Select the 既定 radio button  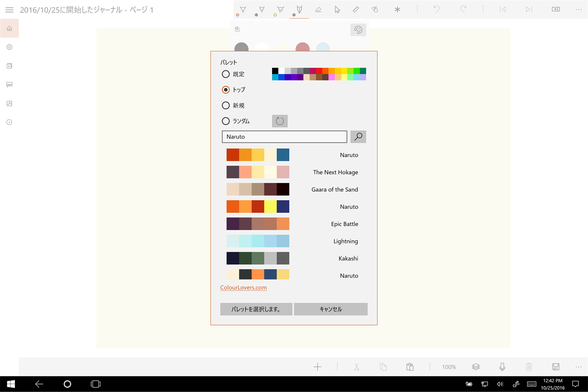click(226, 74)
